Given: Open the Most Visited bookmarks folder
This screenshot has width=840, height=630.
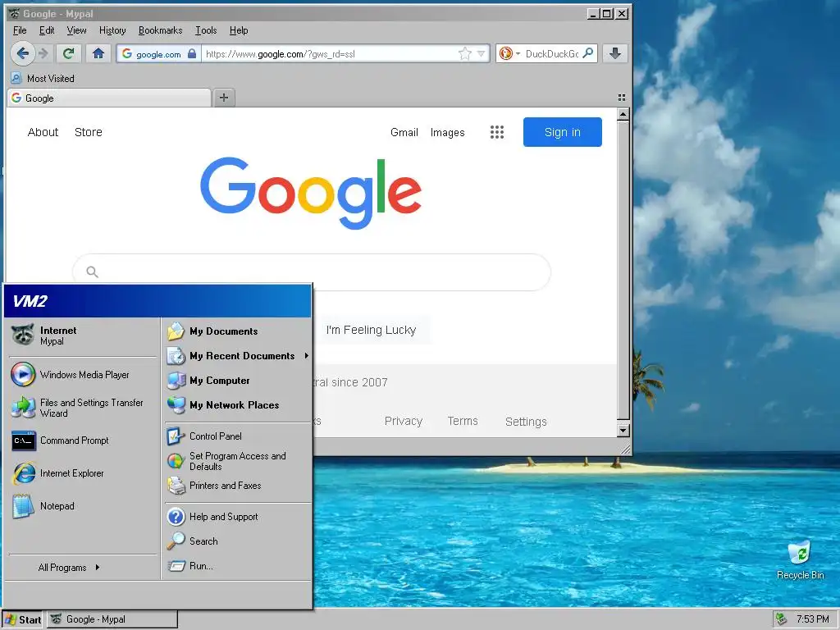Looking at the screenshot, I should [x=43, y=78].
